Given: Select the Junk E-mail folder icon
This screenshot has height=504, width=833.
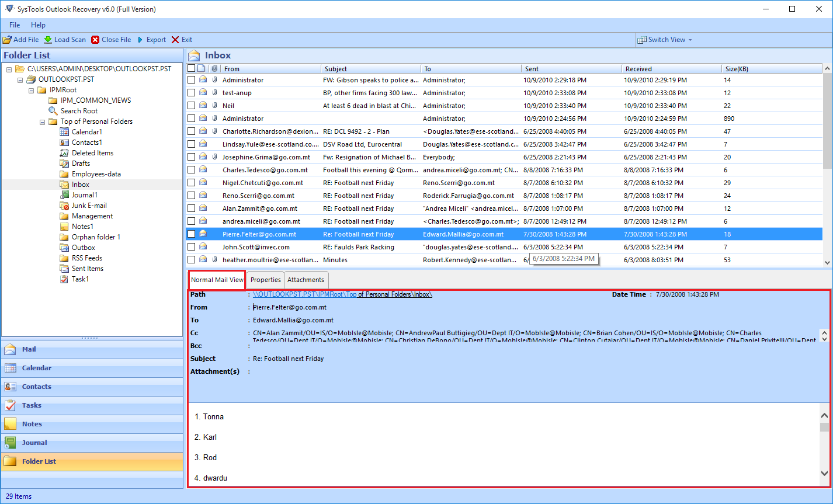Looking at the screenshot, I should coord(64,206).
